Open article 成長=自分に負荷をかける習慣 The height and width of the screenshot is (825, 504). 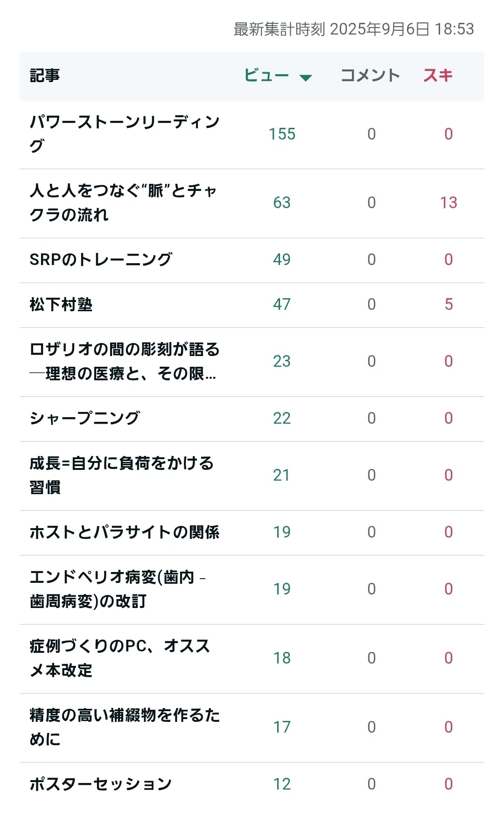(x=122, y=475)
